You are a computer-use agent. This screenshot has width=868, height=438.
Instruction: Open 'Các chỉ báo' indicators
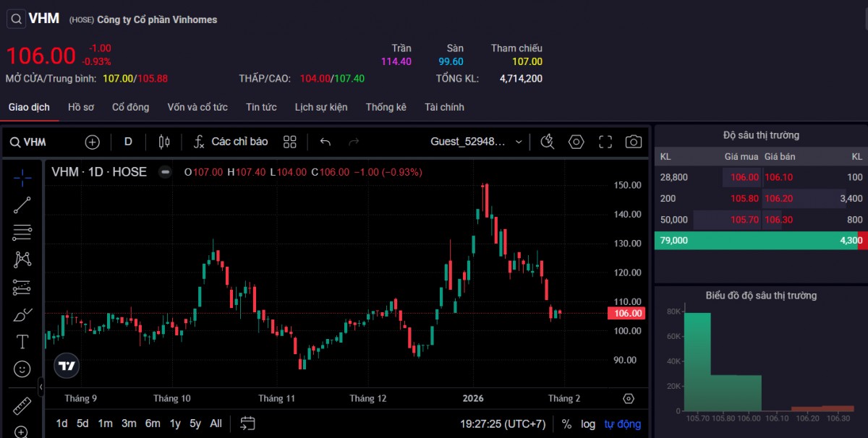231,142
